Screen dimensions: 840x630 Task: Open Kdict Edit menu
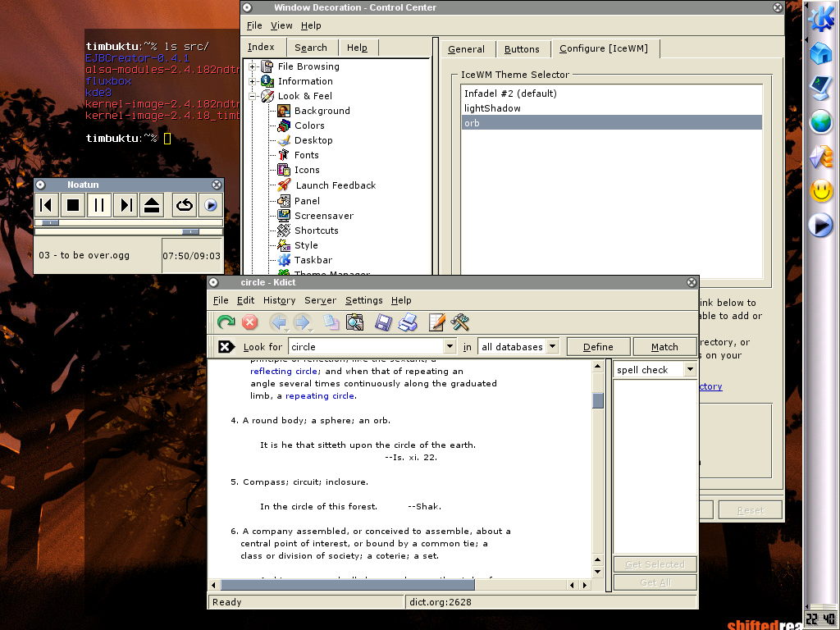click(246, 300)
